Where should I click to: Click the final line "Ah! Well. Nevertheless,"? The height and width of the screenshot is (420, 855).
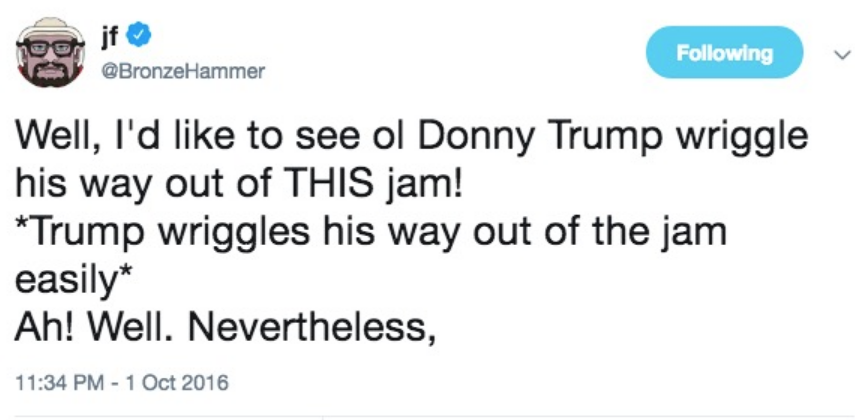tap(226, 326)
